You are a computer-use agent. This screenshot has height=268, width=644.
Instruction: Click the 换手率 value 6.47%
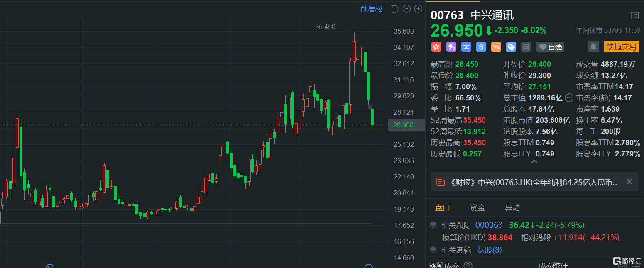click(611, 120)
